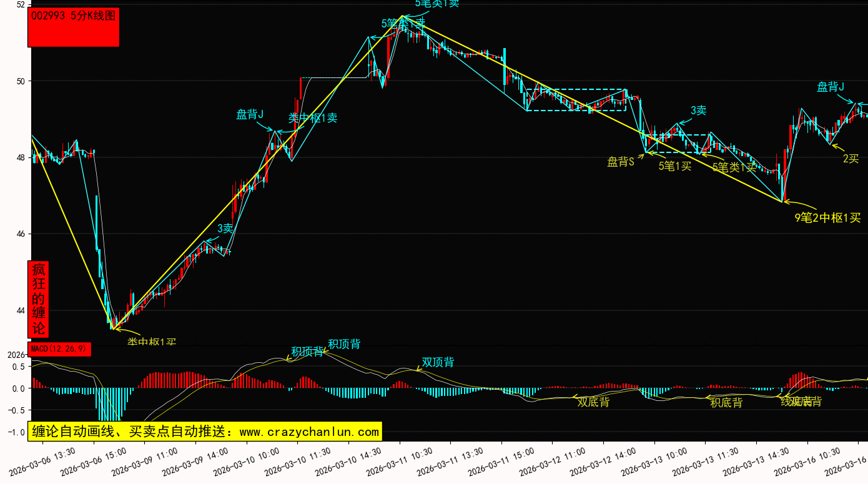Click the 5笔1买 buy point label
This screenshot has width=868, height=484.
[675, 165]
